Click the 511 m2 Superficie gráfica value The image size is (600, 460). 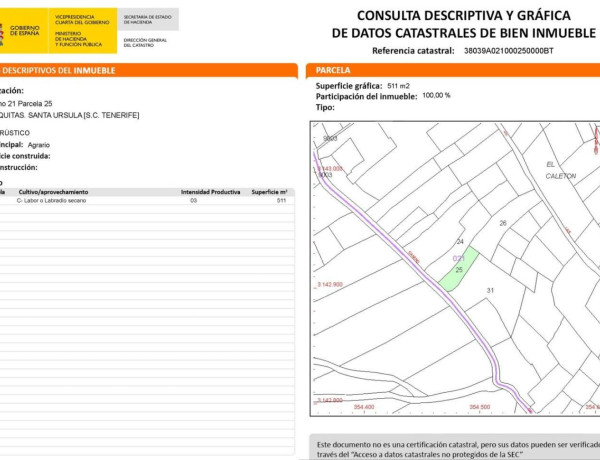(x=398, y=86)
